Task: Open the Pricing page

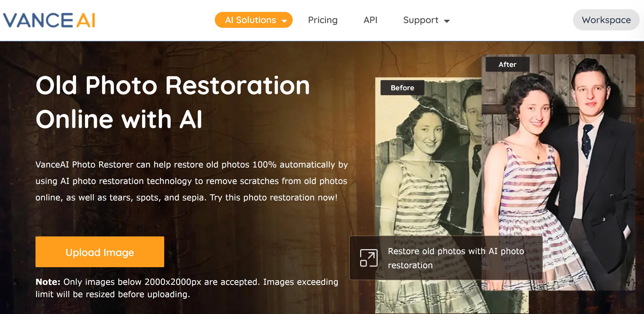Action: click(x=322, y=20)
